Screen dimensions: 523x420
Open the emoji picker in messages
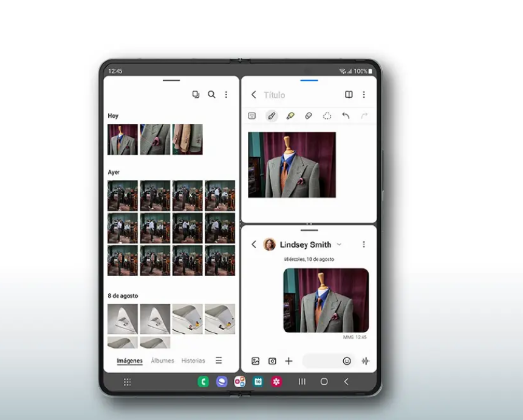click(347, 361)
